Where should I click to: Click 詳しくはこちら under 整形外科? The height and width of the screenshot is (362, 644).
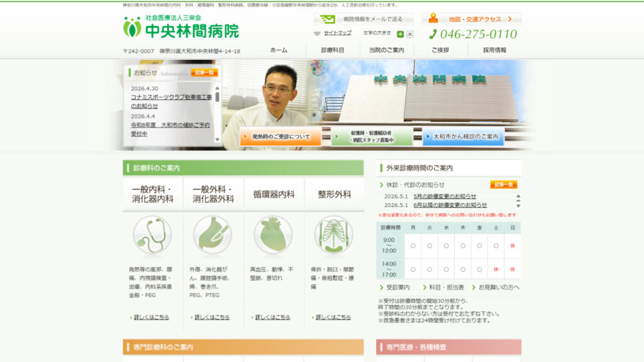point(333,317)
